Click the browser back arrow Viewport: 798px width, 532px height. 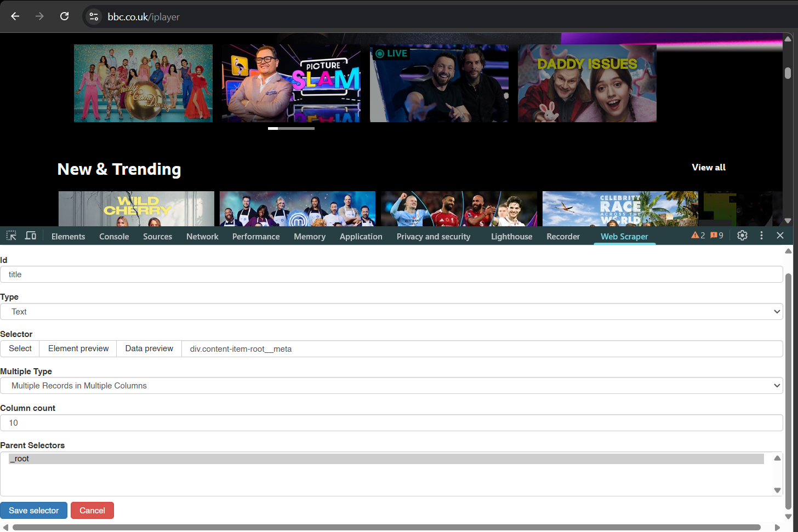(x=15, y=16)
